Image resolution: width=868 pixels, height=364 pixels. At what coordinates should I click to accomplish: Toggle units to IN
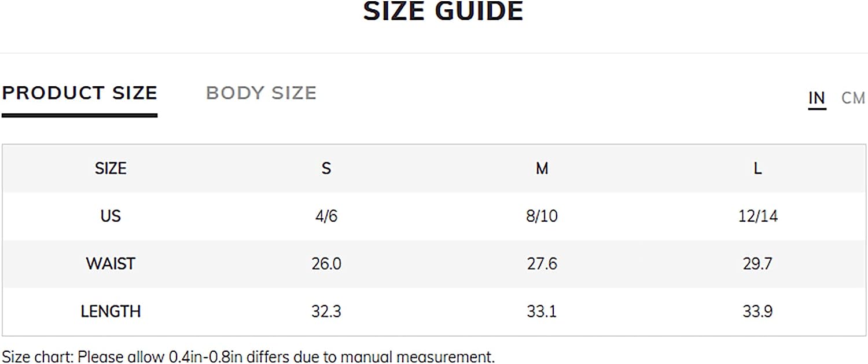click(x=816, y=98)
